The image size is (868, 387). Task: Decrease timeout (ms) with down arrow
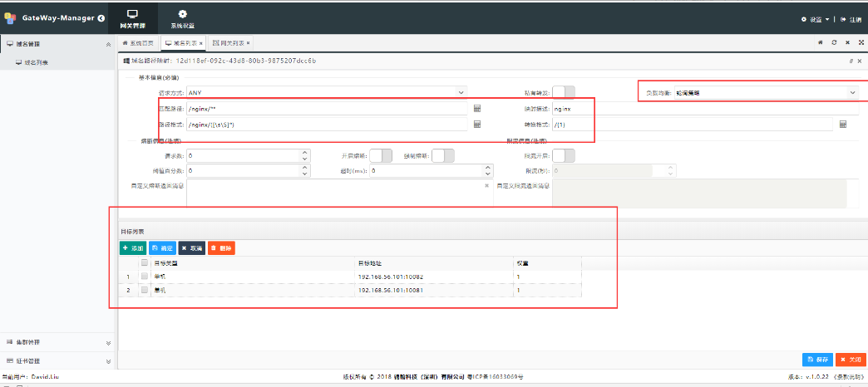point(488,174)
